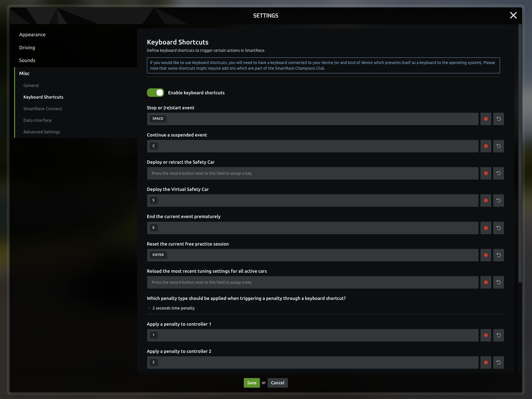532x399 pixels.
Task: Reset the Deploy Virtual Safety Car shortcut
Action: click(x=498, y=200)
